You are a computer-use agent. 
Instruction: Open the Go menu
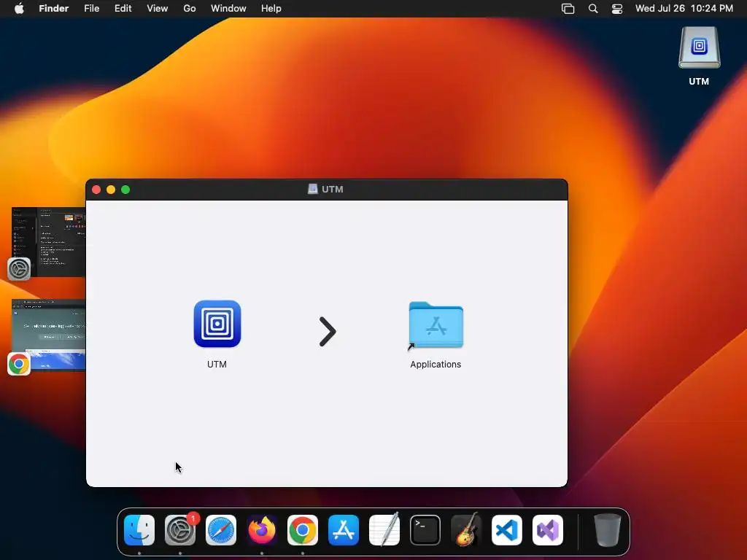[190, 9]
